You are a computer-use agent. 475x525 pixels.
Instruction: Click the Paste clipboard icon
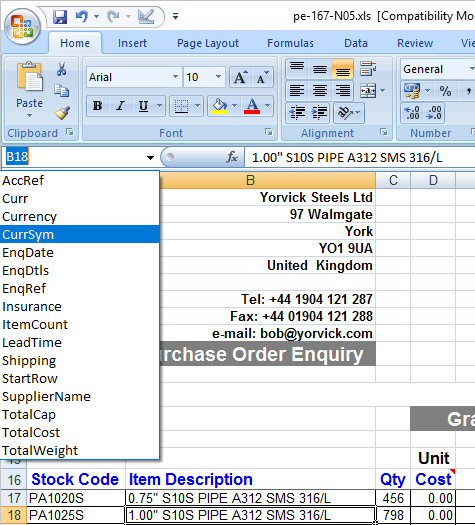[x=29, y=77]
